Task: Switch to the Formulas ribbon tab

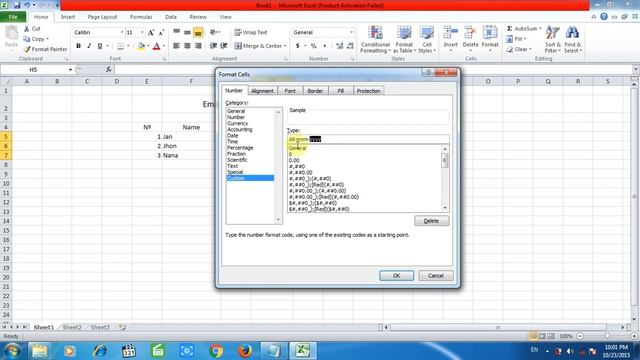Action: pos(141,17)
